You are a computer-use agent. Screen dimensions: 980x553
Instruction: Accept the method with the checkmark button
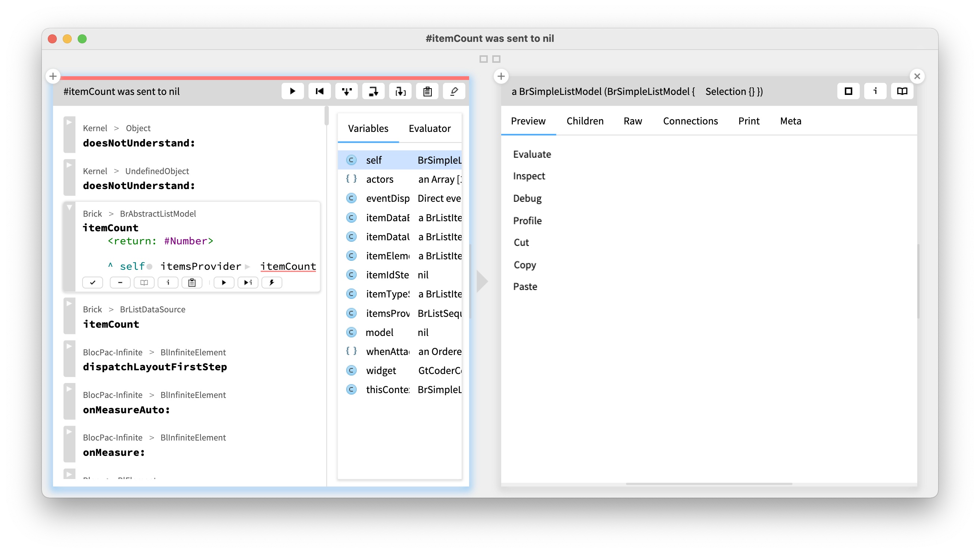click(93, 282)
